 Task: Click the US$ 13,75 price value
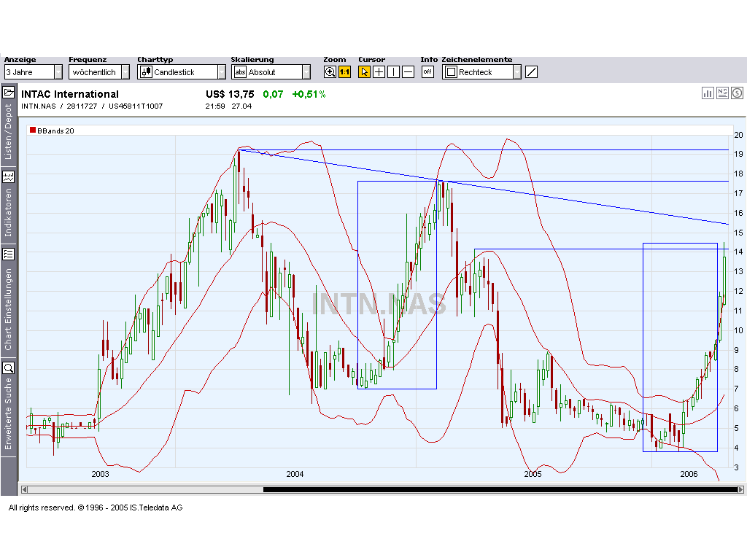(230, 94)
